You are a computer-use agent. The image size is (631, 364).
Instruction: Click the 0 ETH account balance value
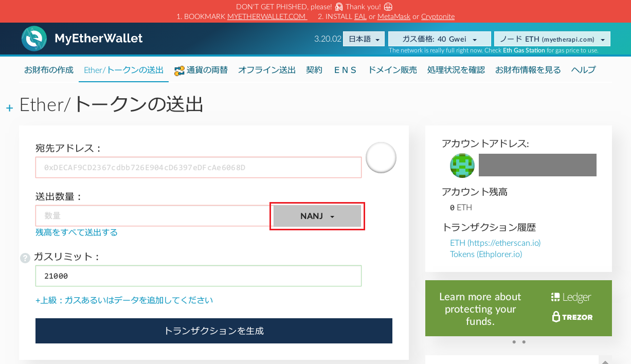pos(461,208)
